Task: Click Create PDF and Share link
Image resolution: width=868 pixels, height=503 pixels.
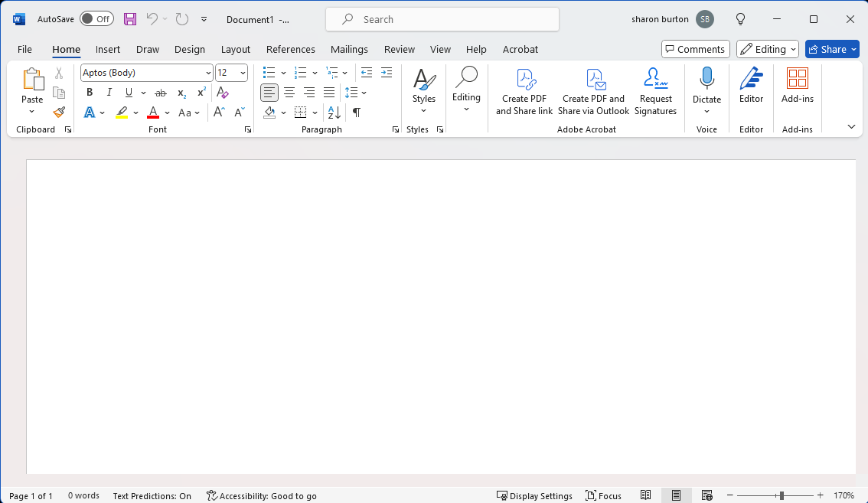Action: click(x=524, y=92)
